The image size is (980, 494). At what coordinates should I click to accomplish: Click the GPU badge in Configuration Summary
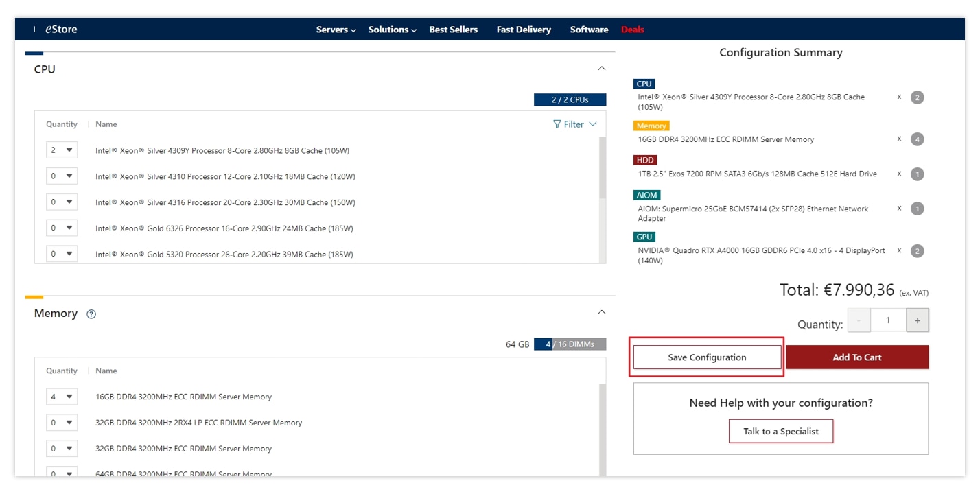click(644, 236)
